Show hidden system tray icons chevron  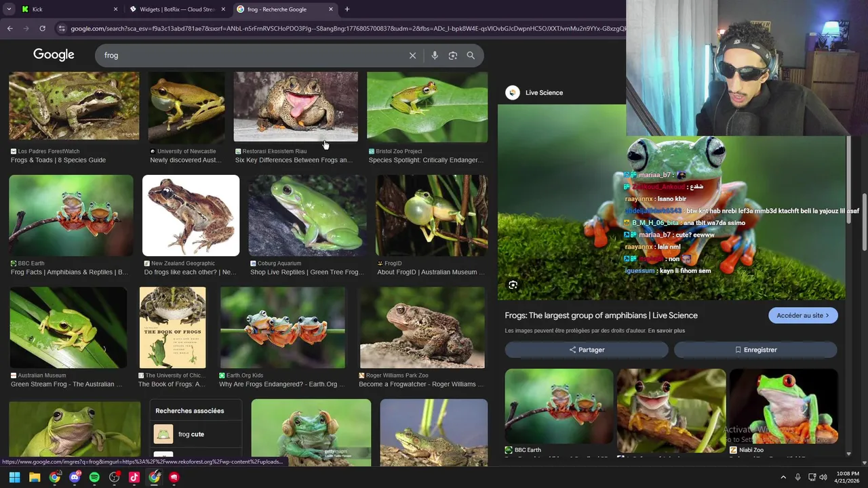click(783, 477)
